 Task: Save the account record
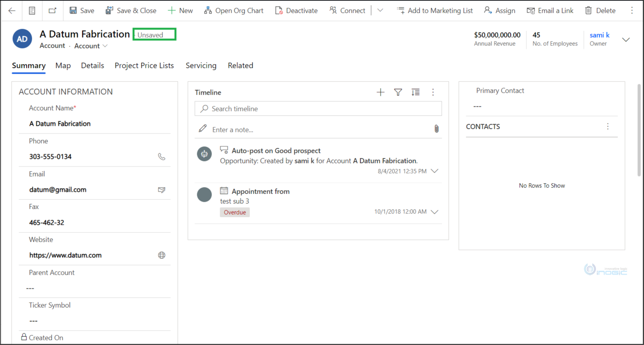pyautogui.click(x=82, y=10)
